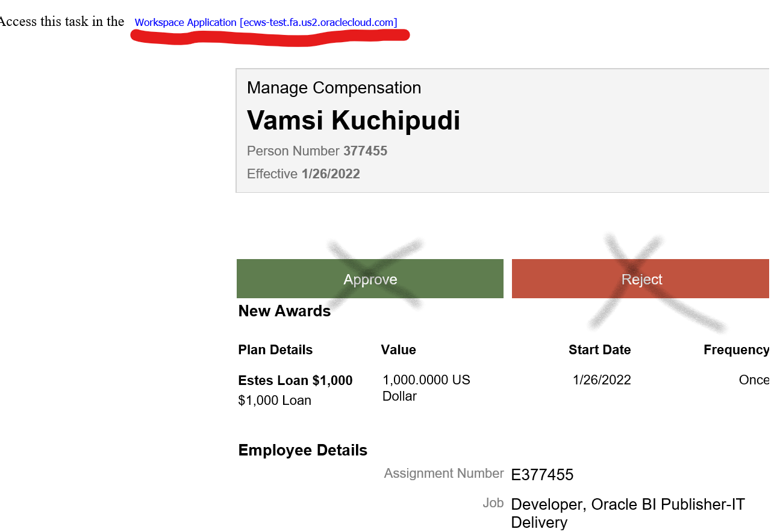This screenshot has width=783, height=532.
Task: Open the Workspace Application link
Action: 265,22
